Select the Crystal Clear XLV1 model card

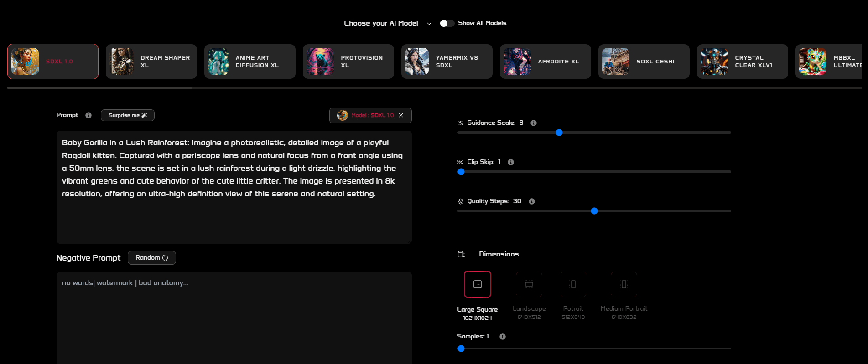tap(743, 62)
